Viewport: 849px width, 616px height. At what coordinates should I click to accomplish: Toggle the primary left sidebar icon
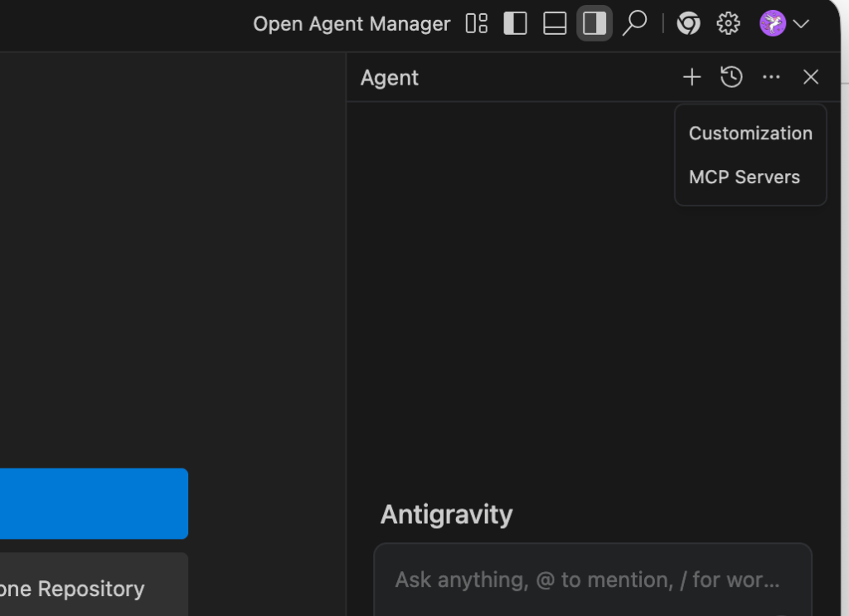click(515, 24)
